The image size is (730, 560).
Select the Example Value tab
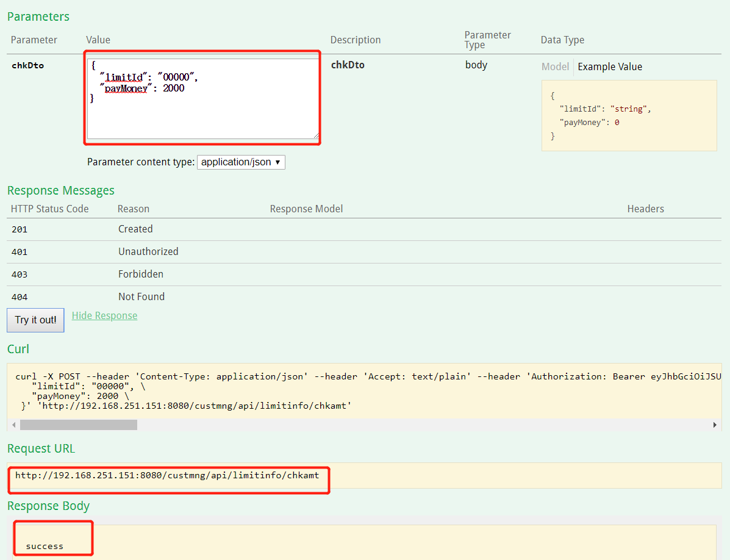pyautogui.click(x=610, y=66)
